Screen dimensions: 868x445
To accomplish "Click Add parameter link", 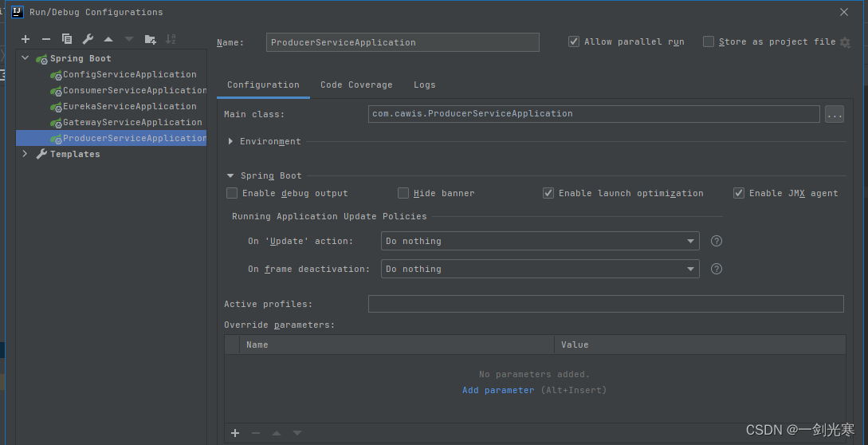I will click(498, 390).
